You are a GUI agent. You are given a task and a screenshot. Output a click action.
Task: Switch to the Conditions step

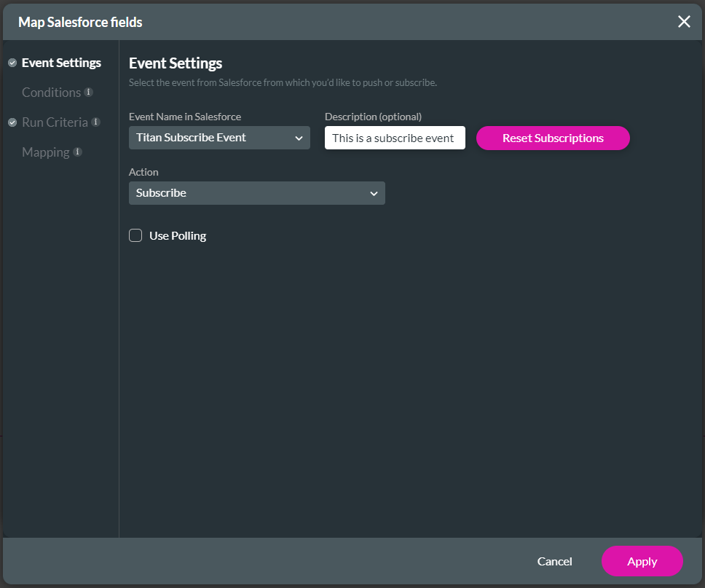51,93
